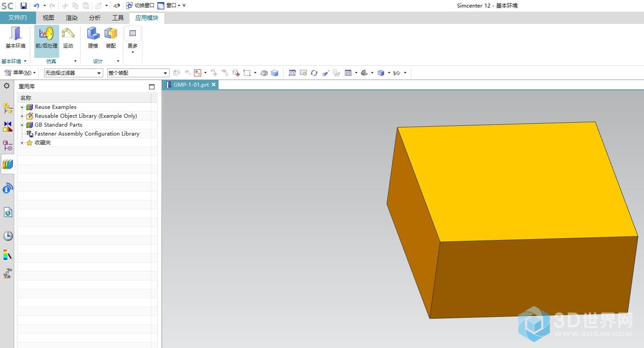The image size is (644, 348).
Task: Open the system materials color tab
Action: coord(8,255)
